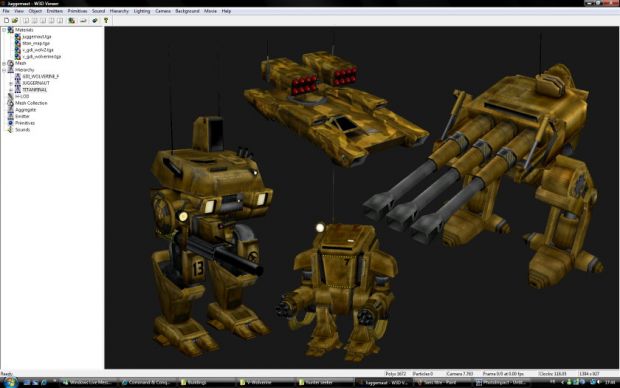Click the Mesh Collection node icon
This screenshot has width=620, height=388.
[x=11, y=103]
